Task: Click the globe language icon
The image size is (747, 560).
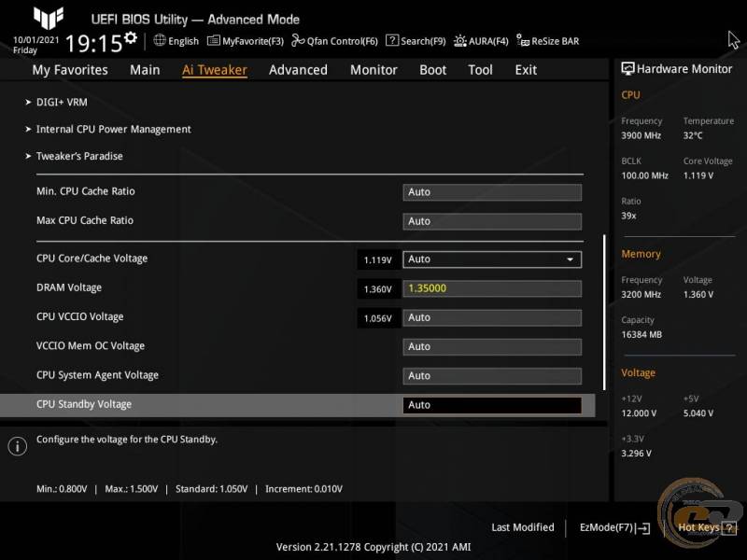Action: [160, 40]
